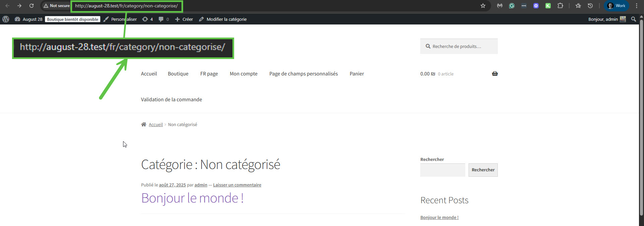Bookmark this page with the star icon
Viewport: 644px width, 226px height.
pyautogui.click(x=483, y=6)
